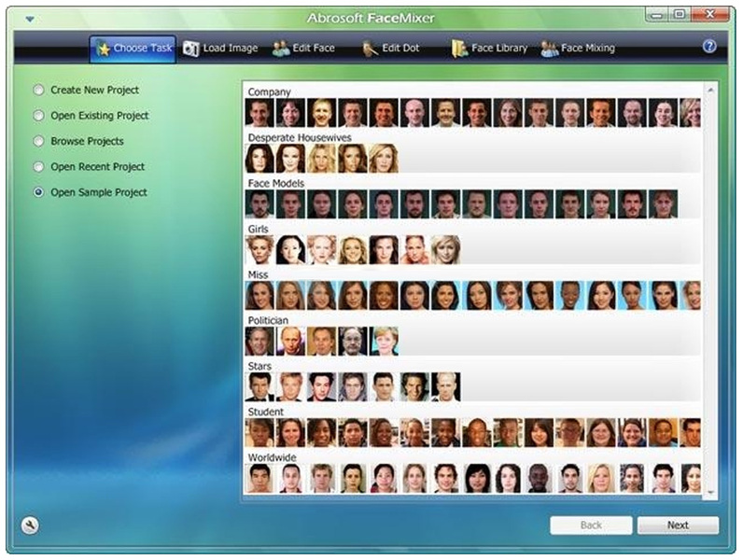Select Open Recent Project option
This screenshot has height=560, width=743.
pyautogui.click(x=38, y=167)
